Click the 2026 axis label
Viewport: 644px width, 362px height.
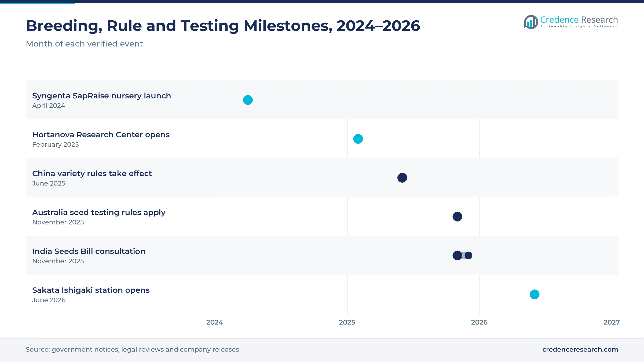479,322
